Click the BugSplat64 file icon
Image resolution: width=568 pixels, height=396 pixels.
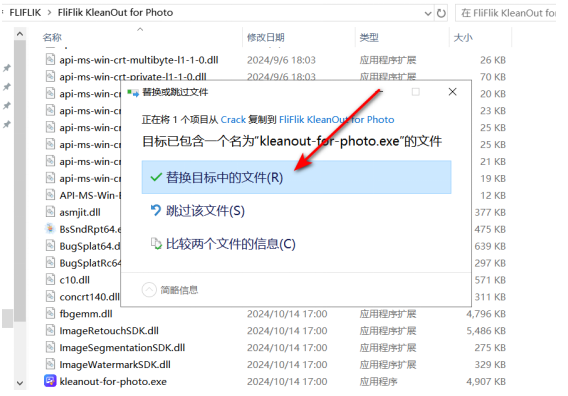click(x=50, y=246)
